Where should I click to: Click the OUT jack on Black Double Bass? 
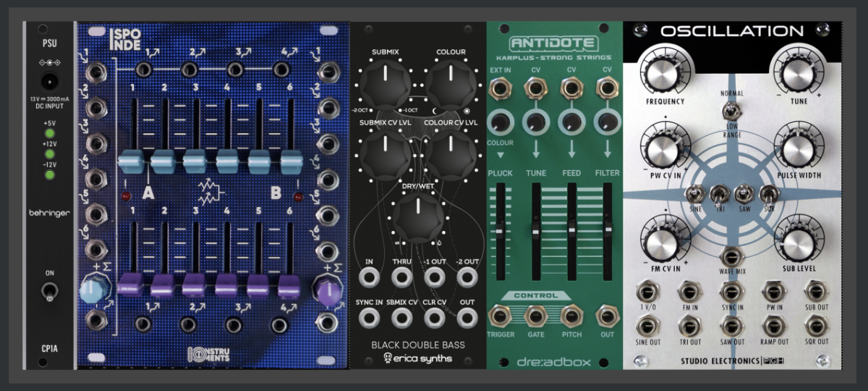tap(467, 317)
